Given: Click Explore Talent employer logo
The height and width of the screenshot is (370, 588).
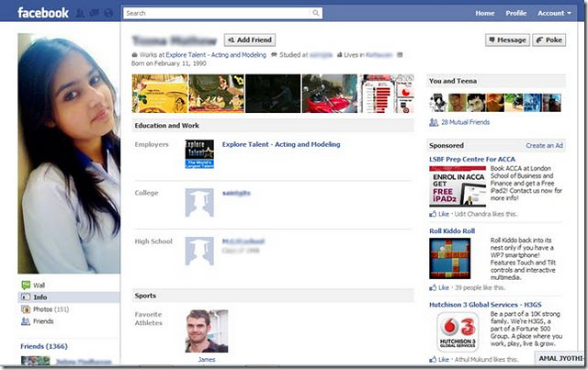Looking at the screenshot, I should pyautogui.click(x=199, y=154).
